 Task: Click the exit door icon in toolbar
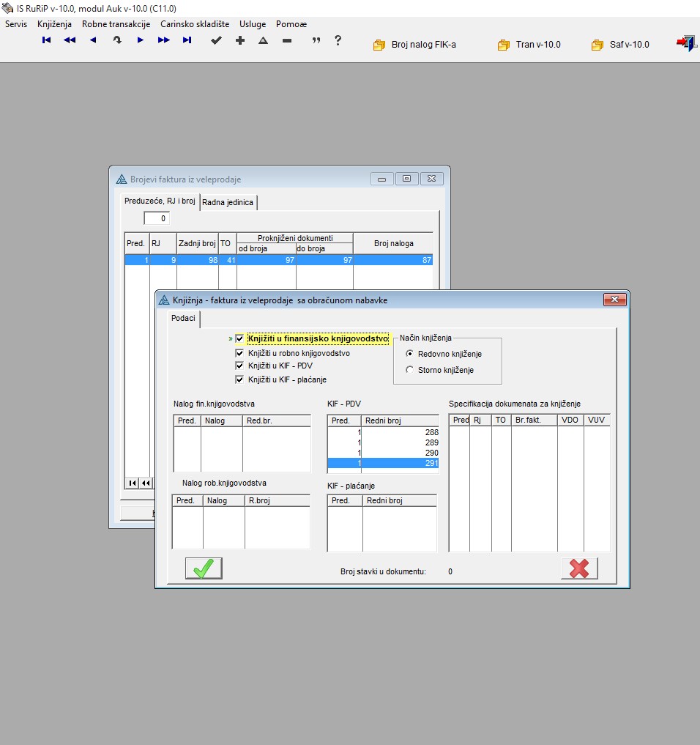(x=685, y=44)
